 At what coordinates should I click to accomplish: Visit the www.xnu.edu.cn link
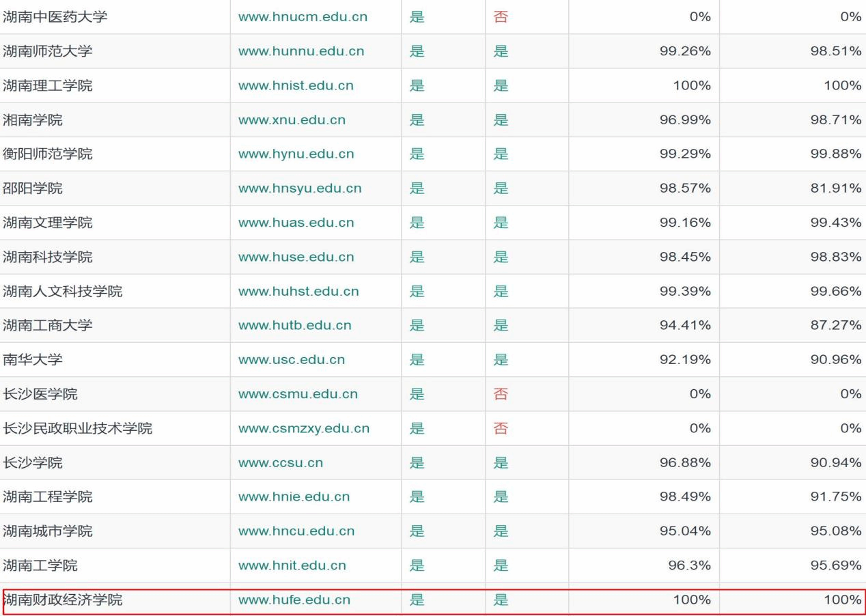coord(292,120)
